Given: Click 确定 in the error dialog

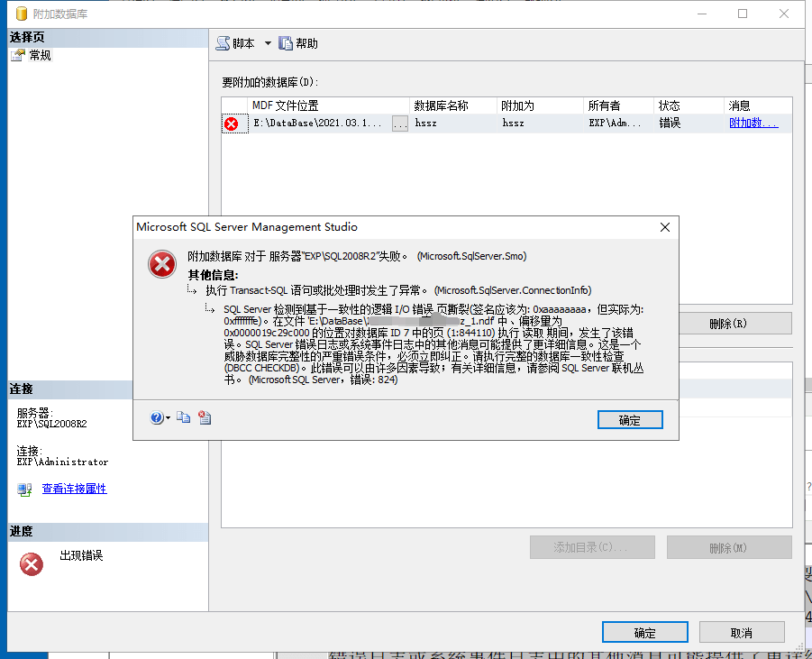Looking at the screenshot, I should [630, 420].
